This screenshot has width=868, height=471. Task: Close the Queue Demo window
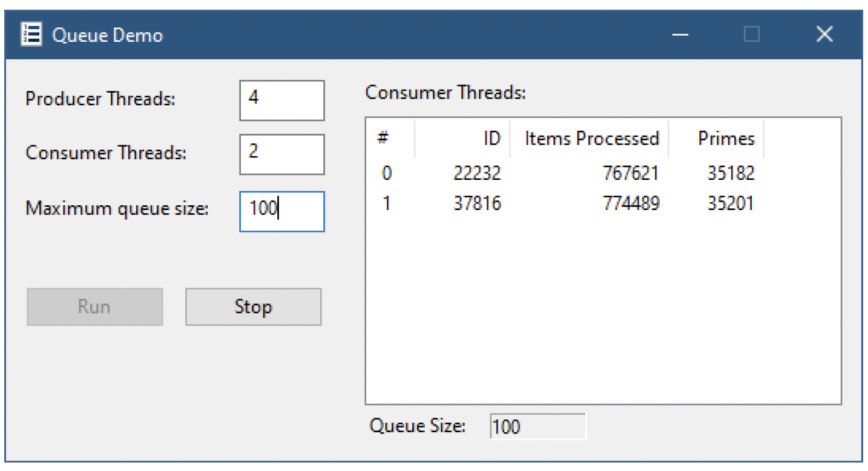(824, 35)
